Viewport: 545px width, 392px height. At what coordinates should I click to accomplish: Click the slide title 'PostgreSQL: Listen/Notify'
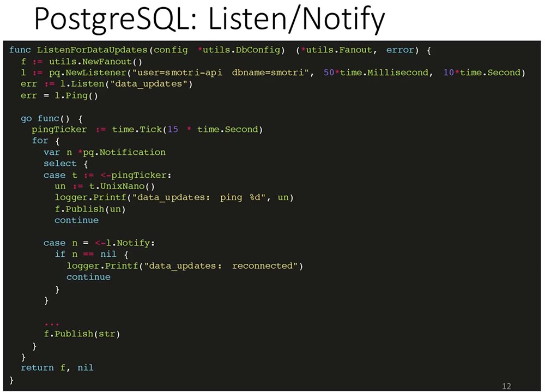coord(210,19)
